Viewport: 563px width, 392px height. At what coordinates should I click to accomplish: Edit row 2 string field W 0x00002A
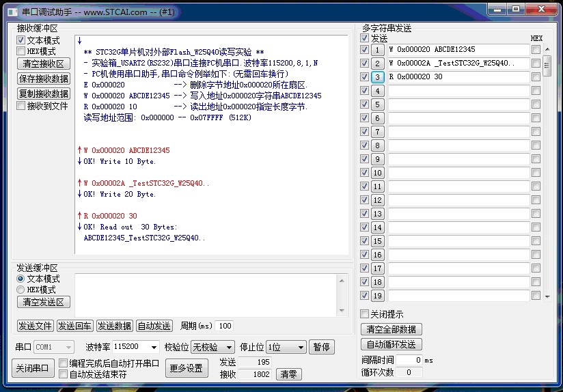click(x=458, y=64)
